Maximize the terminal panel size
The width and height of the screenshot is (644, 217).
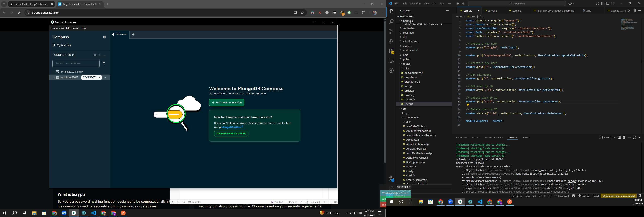634,138
